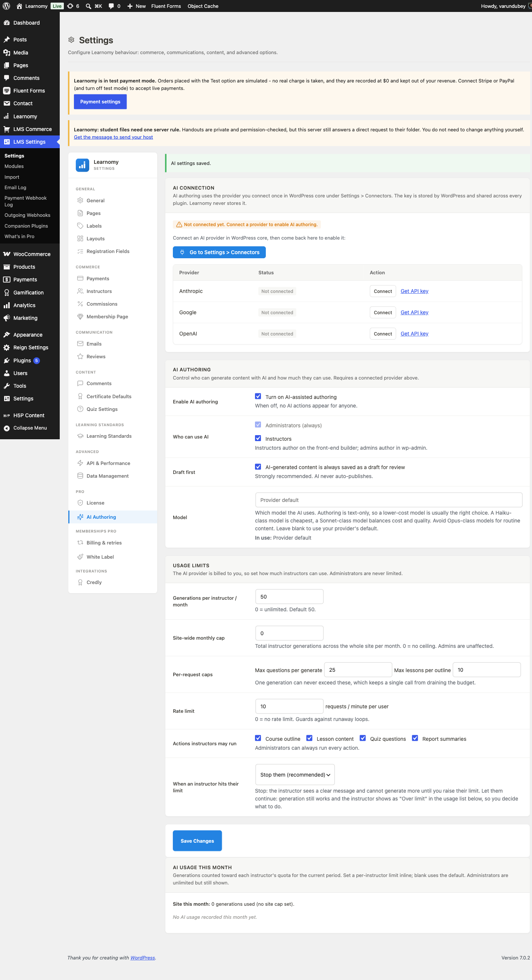Click the search magnifier icon in admin bar
Screen dimensions: 532x980
coord(88,6)
